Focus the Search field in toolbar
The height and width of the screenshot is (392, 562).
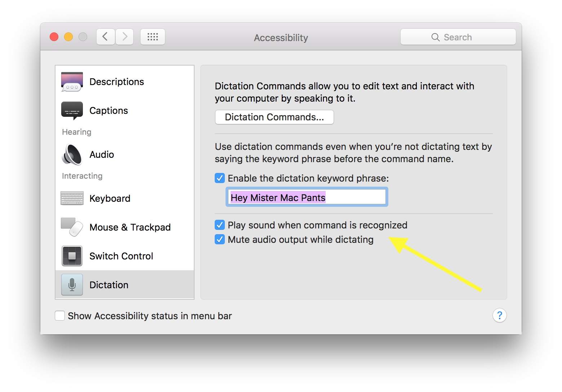pyautogui.click(x=458, y=37)
